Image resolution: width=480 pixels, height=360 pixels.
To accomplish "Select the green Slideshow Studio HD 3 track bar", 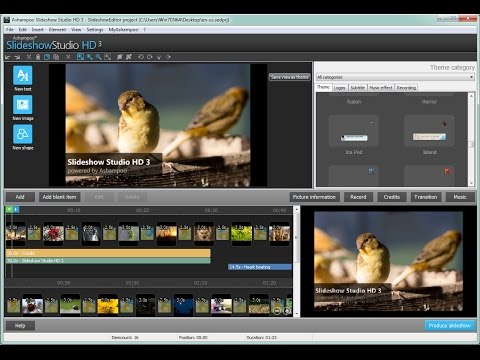I will [108, 261].
